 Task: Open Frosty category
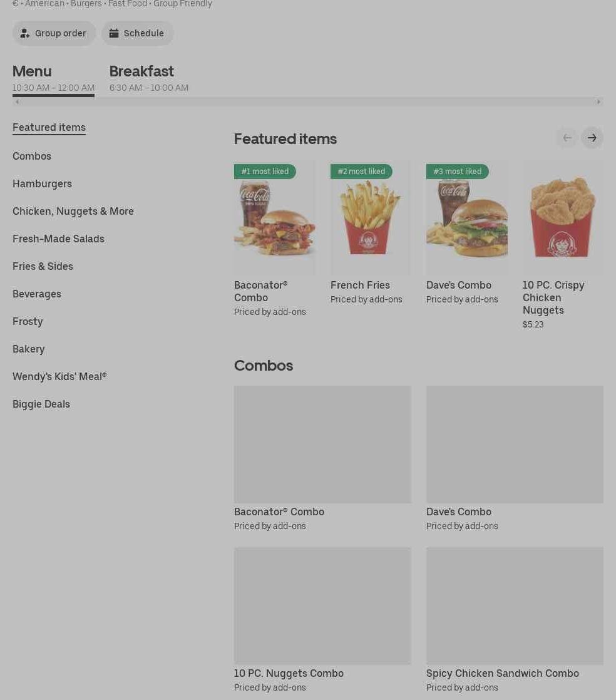pyautogui.click(x=28, y=321)
